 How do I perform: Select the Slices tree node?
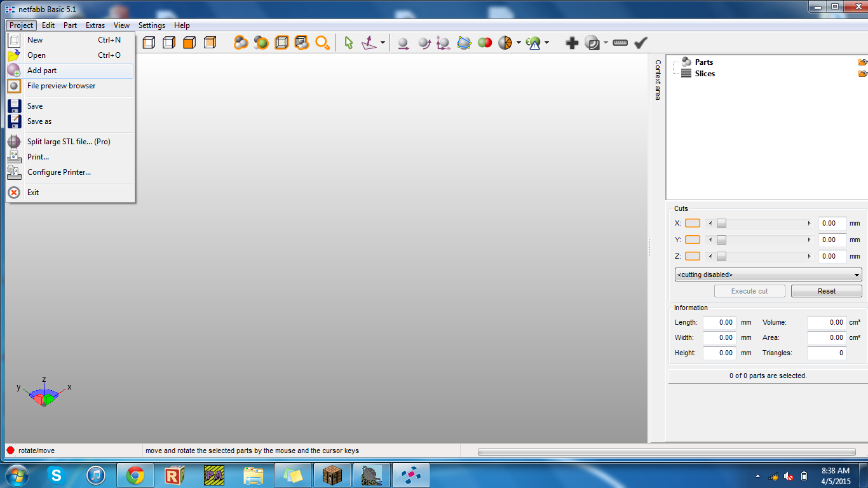705,74
